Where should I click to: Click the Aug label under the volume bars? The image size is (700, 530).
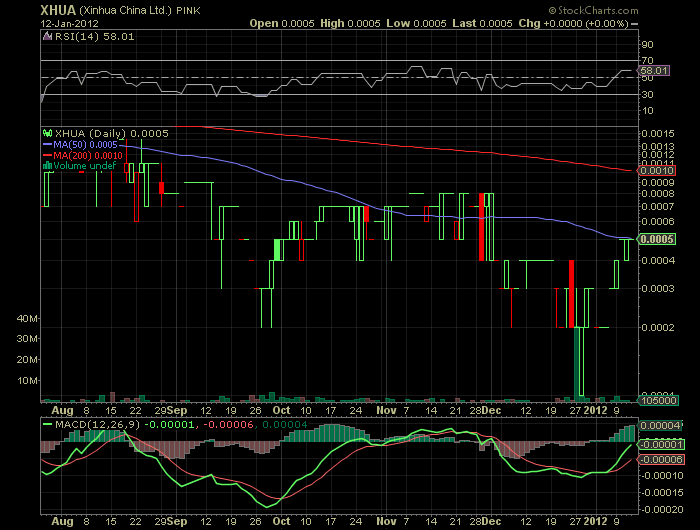click(62, 410)
